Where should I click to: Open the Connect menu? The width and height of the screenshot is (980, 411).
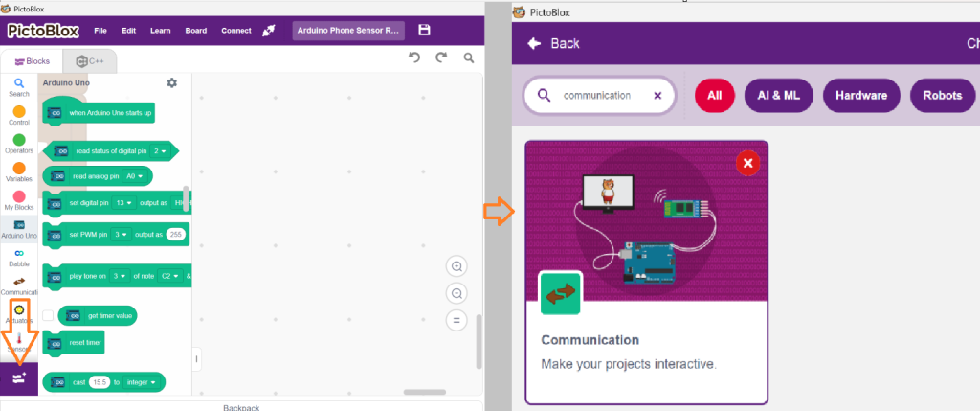tap(236, 31)
